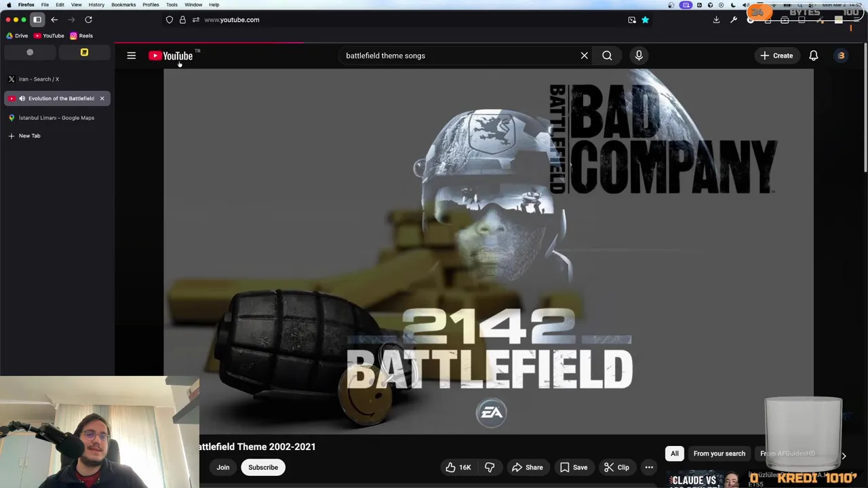This screenshot has width=868, height=488.
Task: Open the Tools menu
Action: [172, 5]
